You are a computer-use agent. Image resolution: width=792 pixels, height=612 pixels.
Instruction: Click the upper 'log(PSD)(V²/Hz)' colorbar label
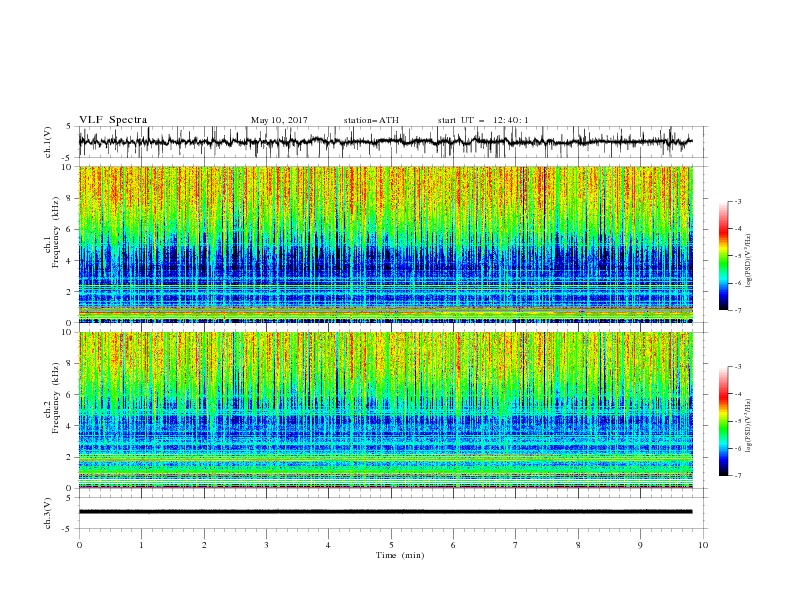[x=748, y=261]
